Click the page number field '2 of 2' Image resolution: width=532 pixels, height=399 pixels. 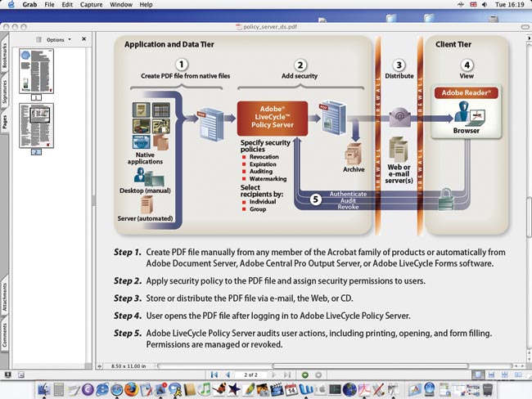[x=250, y=374]
